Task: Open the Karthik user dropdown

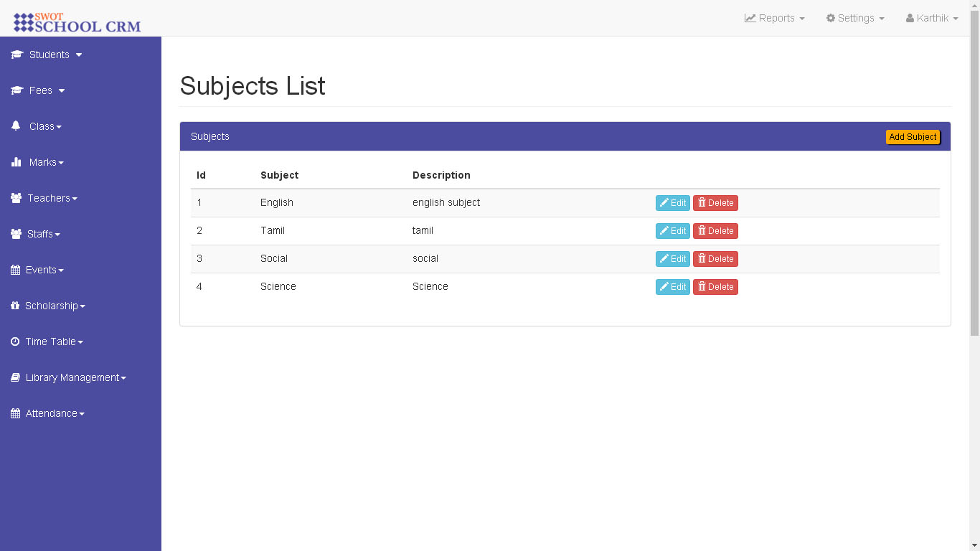Action: (x=932, y=18)
